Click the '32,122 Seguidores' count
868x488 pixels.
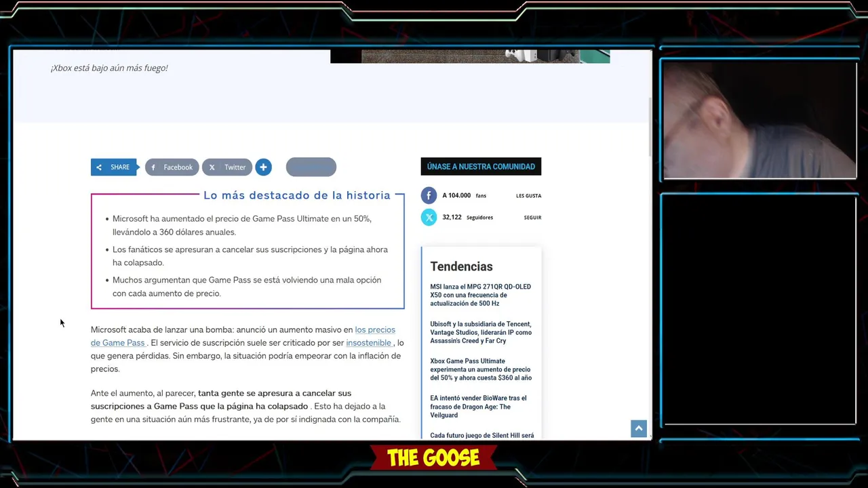pyautogui.click(x=467, y=217)
